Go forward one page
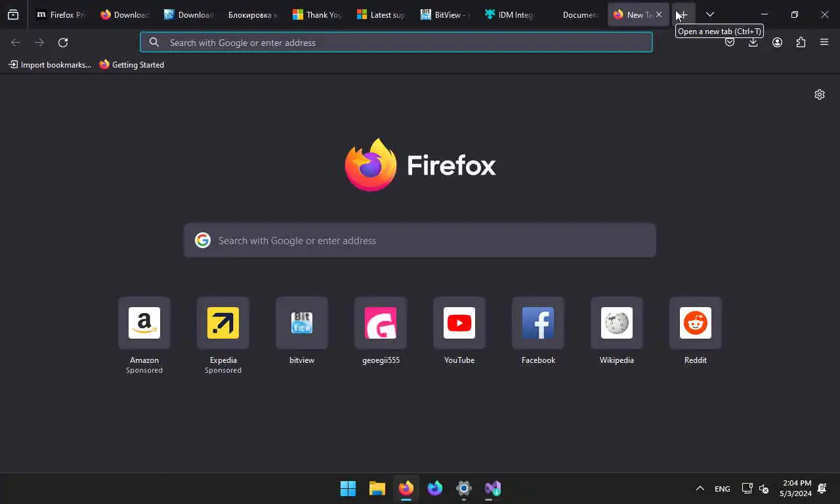Viewport: 840px width, 504px height. pyautogui.click(x=39, y=43)
